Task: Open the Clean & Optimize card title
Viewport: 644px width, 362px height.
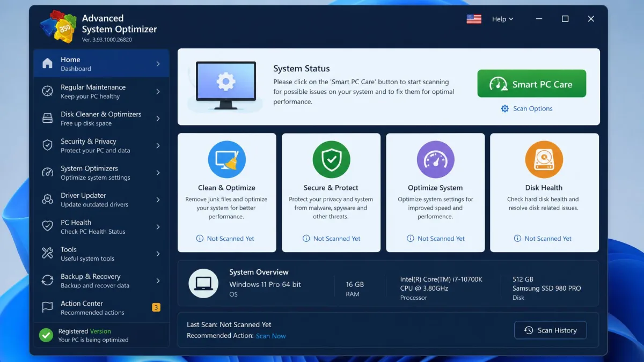Action: click(226, 188)
